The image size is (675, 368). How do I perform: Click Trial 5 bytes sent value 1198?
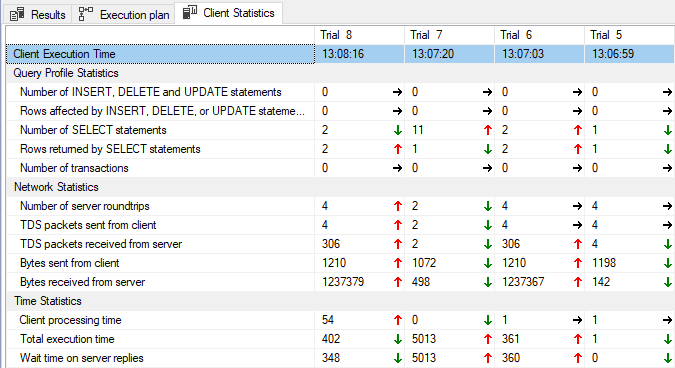click(604, 263)
